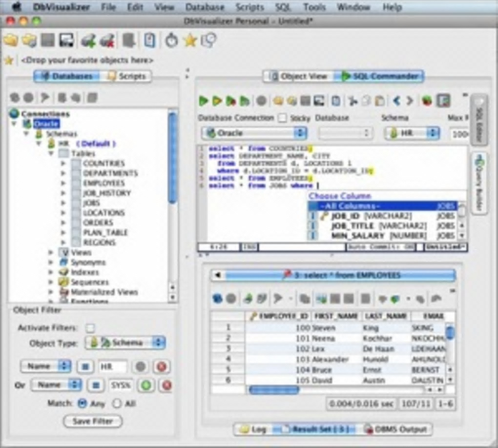498x448 pixels.
Task: Click the clock-document icon in main toolbar
Action: 209,41
